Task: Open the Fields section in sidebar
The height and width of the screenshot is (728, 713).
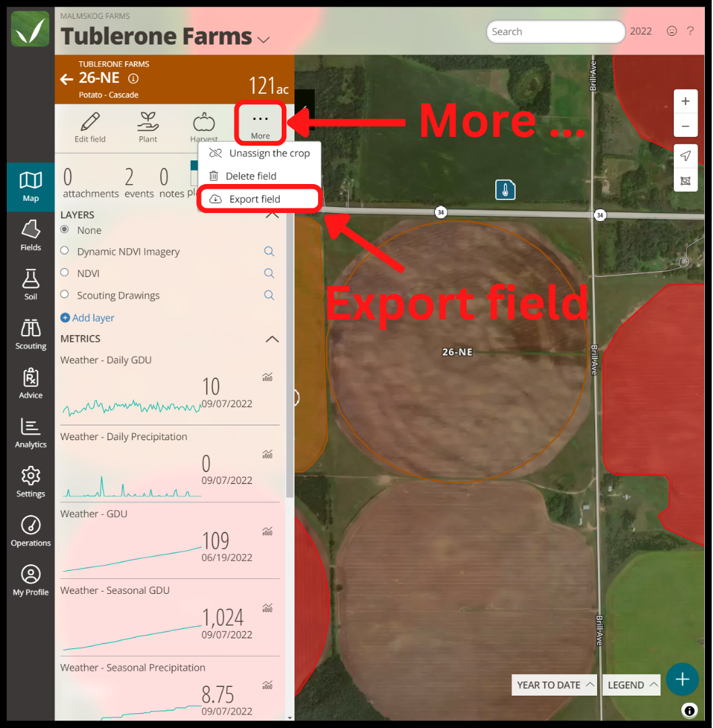Action: [x=30, y=236]
